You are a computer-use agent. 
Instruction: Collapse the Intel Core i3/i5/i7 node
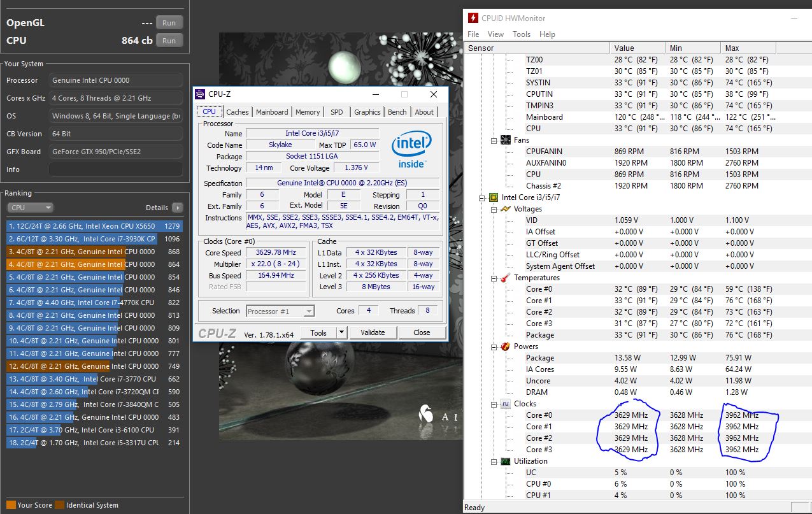tap(482, 197)
